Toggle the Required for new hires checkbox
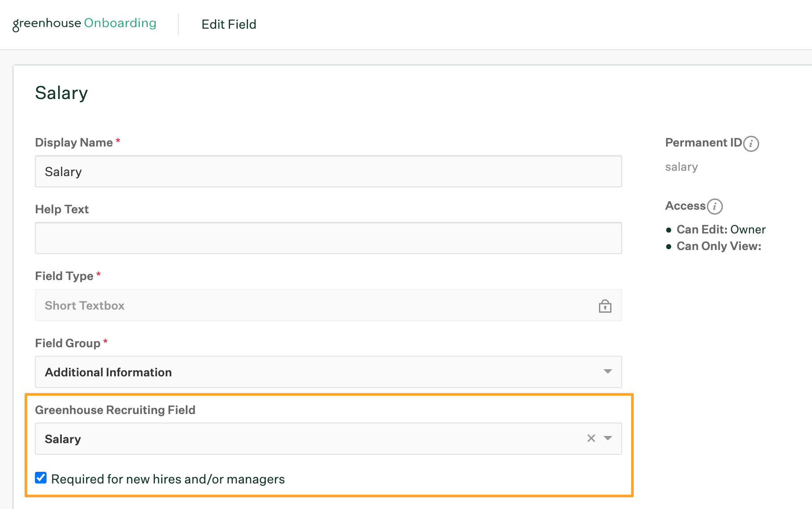The image size is (812, 509). (x=41, y=478)
